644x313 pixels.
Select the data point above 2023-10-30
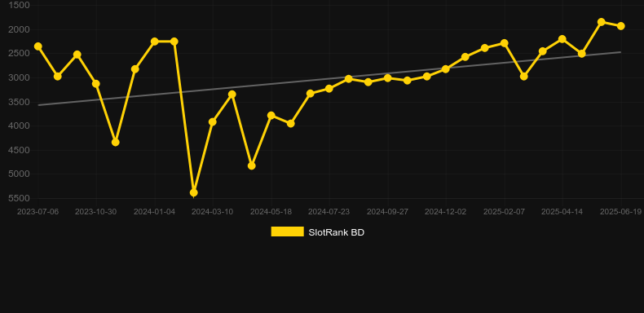[96, 84]
